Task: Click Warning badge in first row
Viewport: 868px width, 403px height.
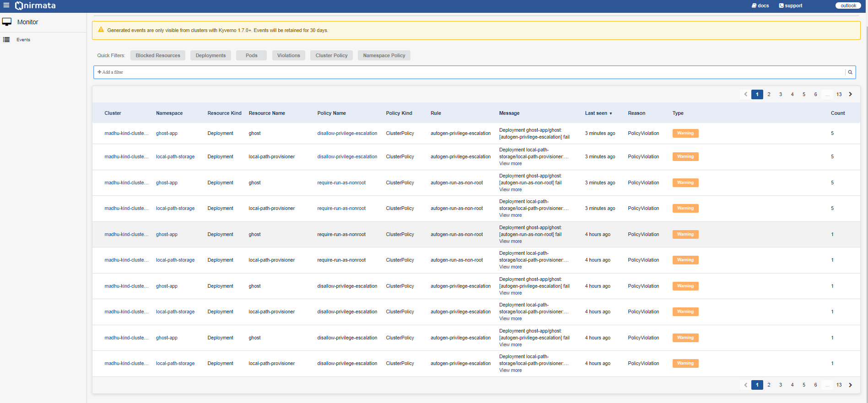Action: [685, 134]
